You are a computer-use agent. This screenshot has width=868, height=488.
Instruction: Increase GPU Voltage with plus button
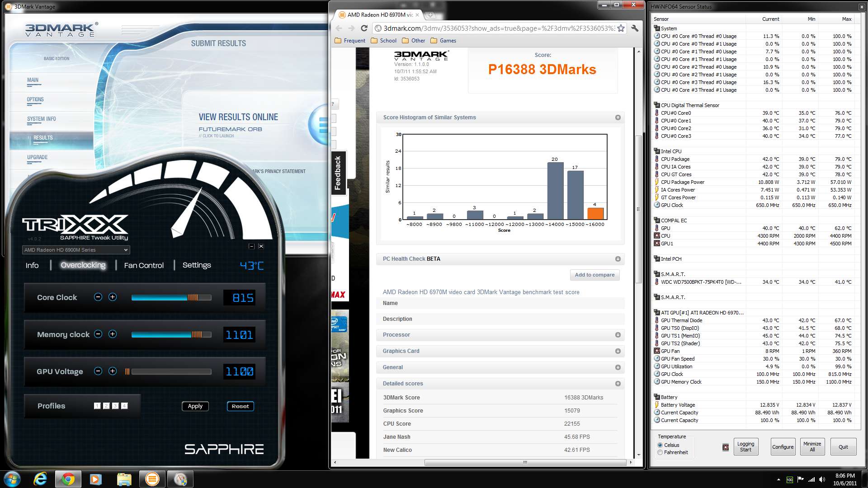pyautogui.click(x=113, y=371)
